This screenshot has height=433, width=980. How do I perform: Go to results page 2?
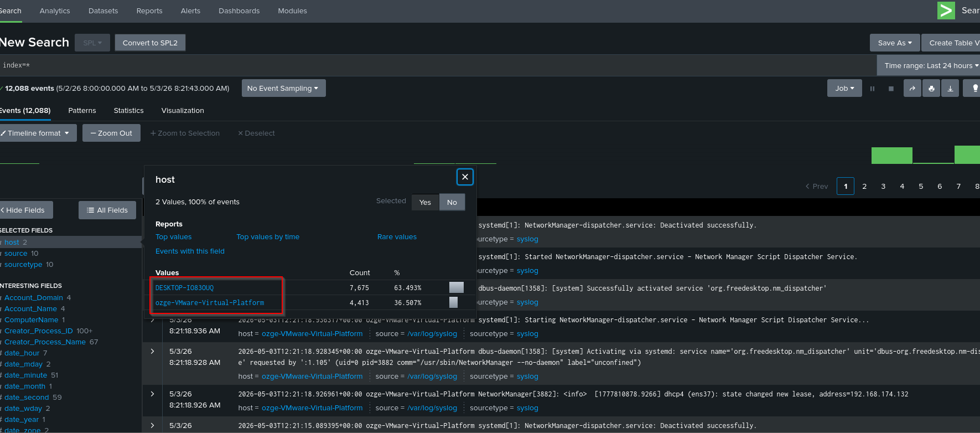tap(864, 186)
